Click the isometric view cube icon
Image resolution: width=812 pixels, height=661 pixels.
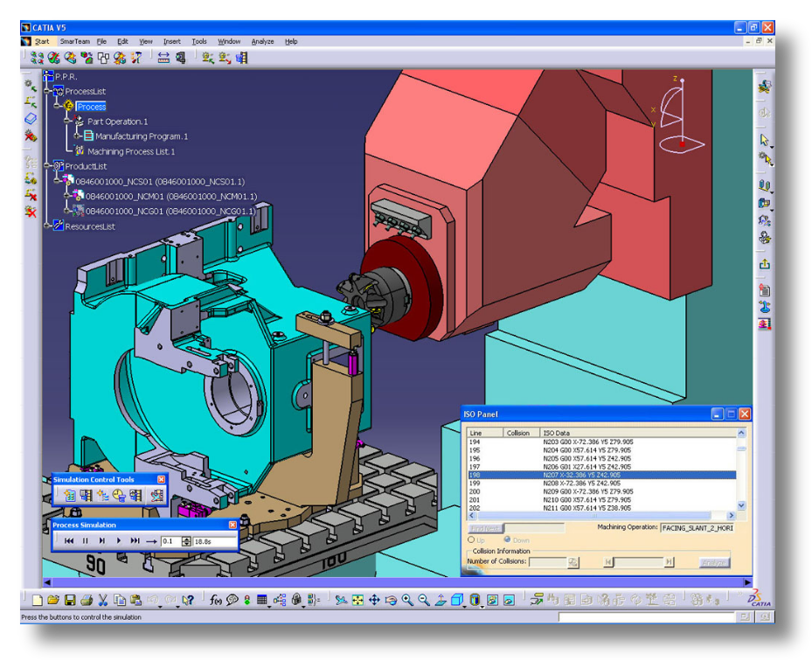click(456, 600)
